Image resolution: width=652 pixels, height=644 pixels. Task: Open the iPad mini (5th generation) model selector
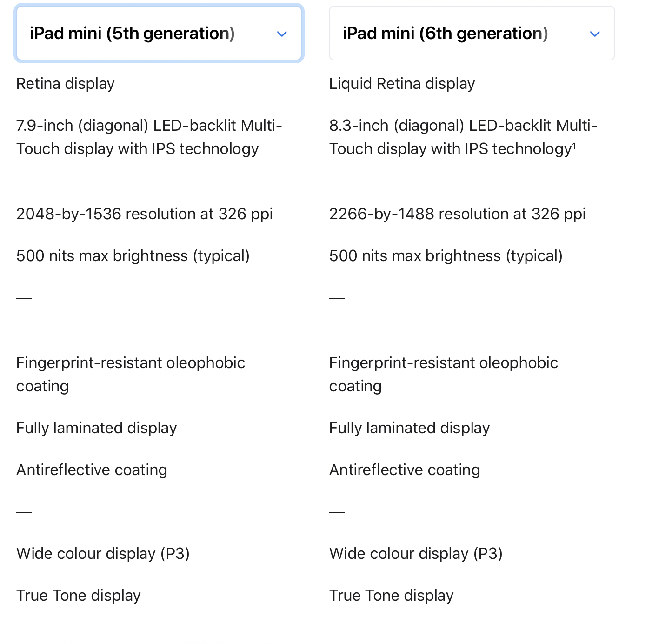(x=159, y=33)
